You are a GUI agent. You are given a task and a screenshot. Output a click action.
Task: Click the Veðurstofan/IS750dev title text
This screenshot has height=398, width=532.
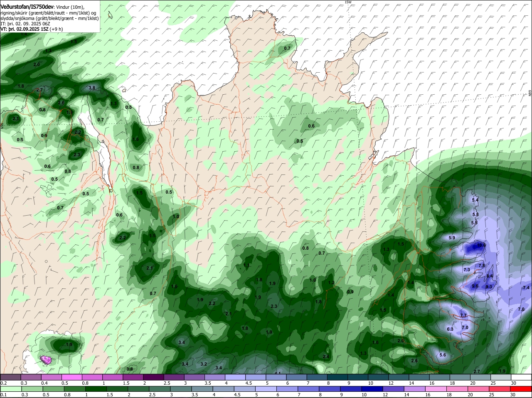pos(27,7)
